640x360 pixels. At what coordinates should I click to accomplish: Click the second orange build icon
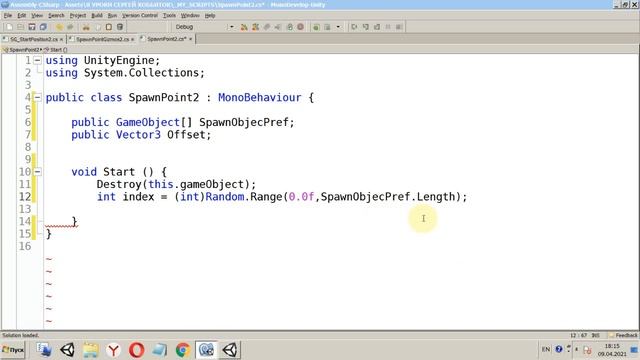(256, 27)
